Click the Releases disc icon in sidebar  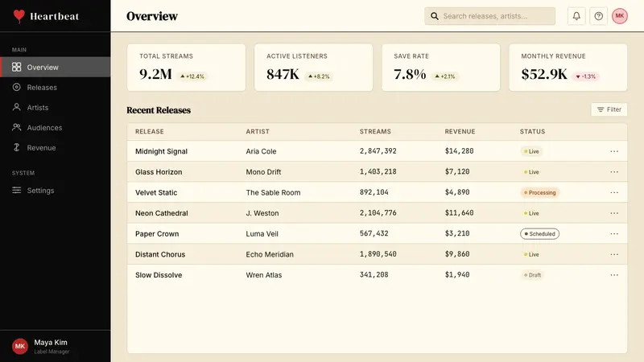(x=16, y=87)
